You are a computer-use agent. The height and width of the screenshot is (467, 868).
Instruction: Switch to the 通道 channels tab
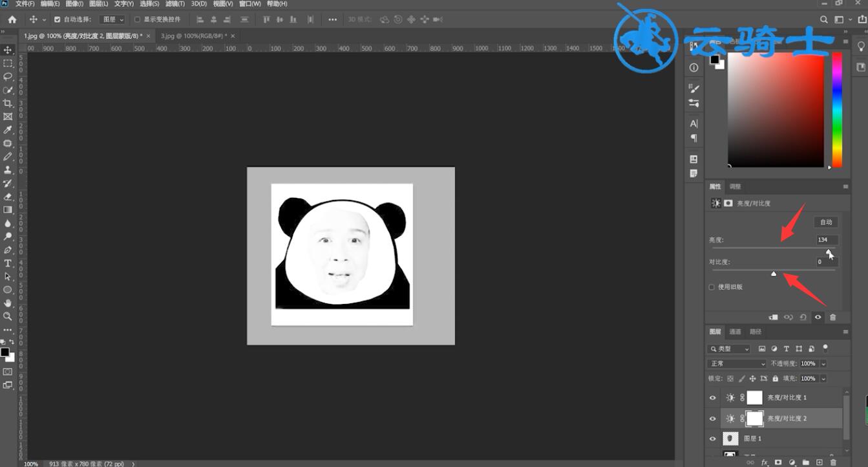[736, 332]
